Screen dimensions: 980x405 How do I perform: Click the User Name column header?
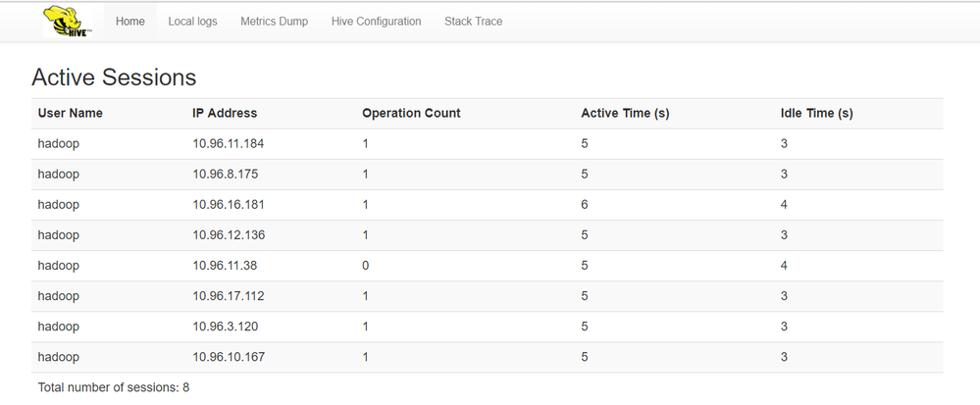point(71,114)
